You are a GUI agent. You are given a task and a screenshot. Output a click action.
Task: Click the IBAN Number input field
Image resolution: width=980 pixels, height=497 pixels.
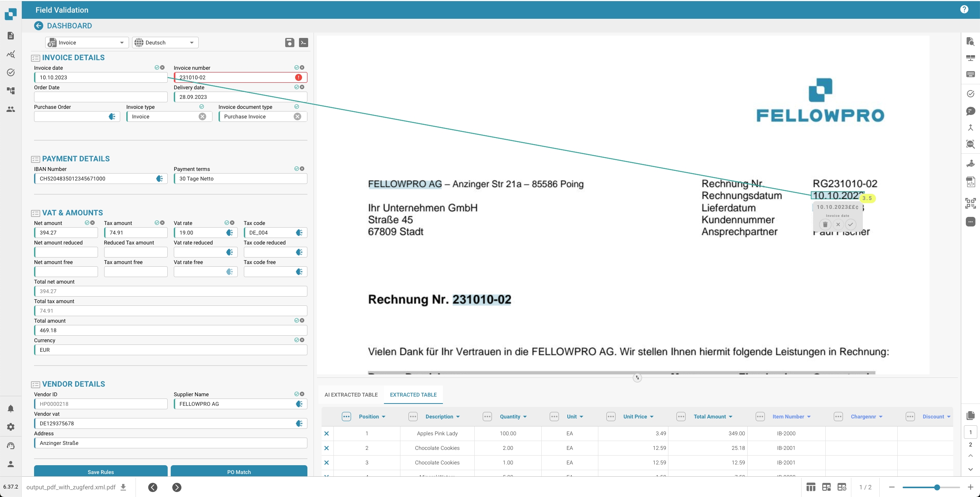click(x=101, y=179)
